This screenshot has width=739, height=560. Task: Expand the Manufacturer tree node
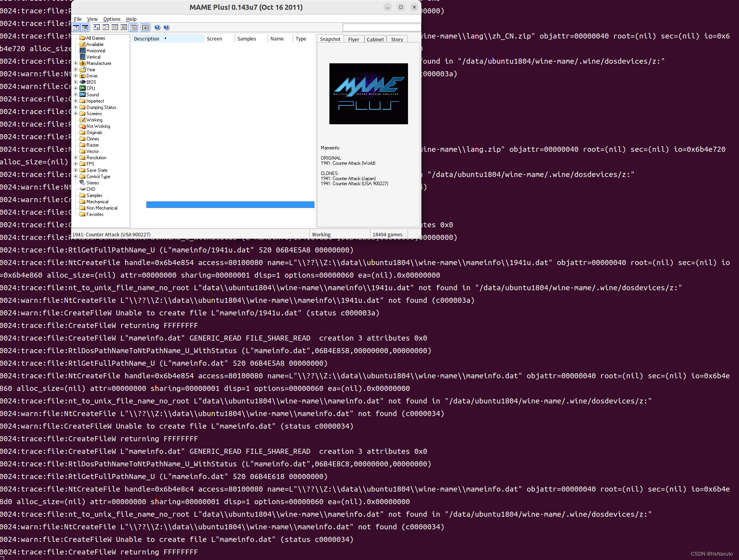[76, 63]
